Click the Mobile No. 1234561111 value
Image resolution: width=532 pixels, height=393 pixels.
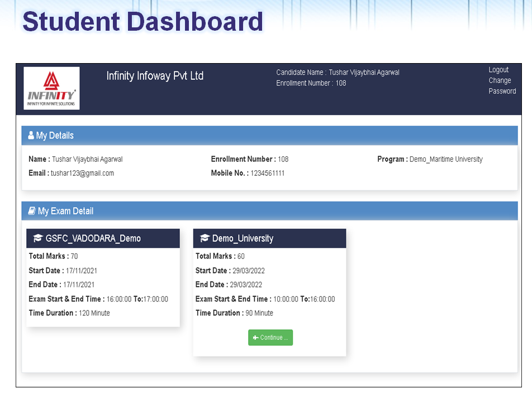click(267, 173)
